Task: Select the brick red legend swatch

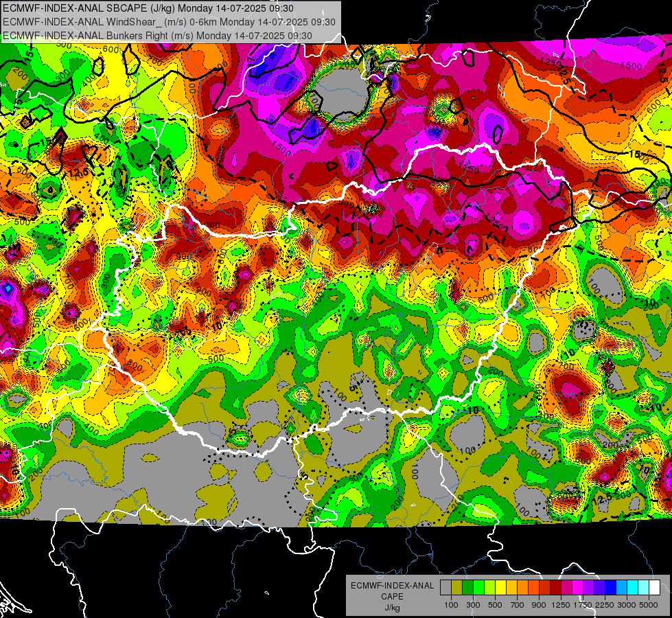Action: point(545,587)
